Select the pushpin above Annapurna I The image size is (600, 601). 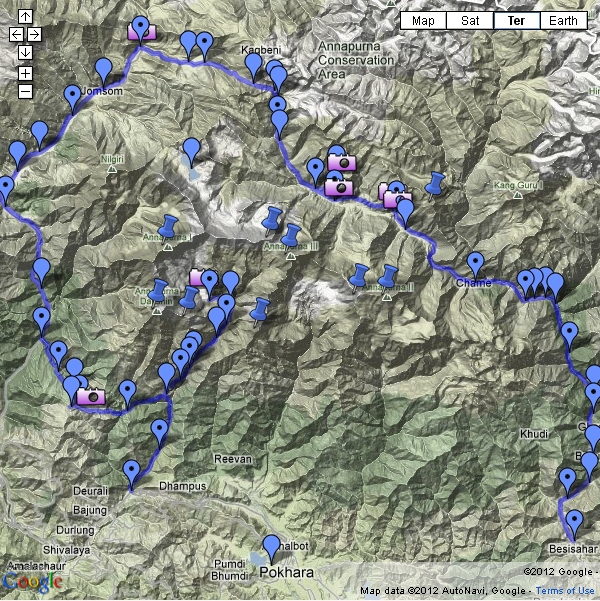coord(169,227)
